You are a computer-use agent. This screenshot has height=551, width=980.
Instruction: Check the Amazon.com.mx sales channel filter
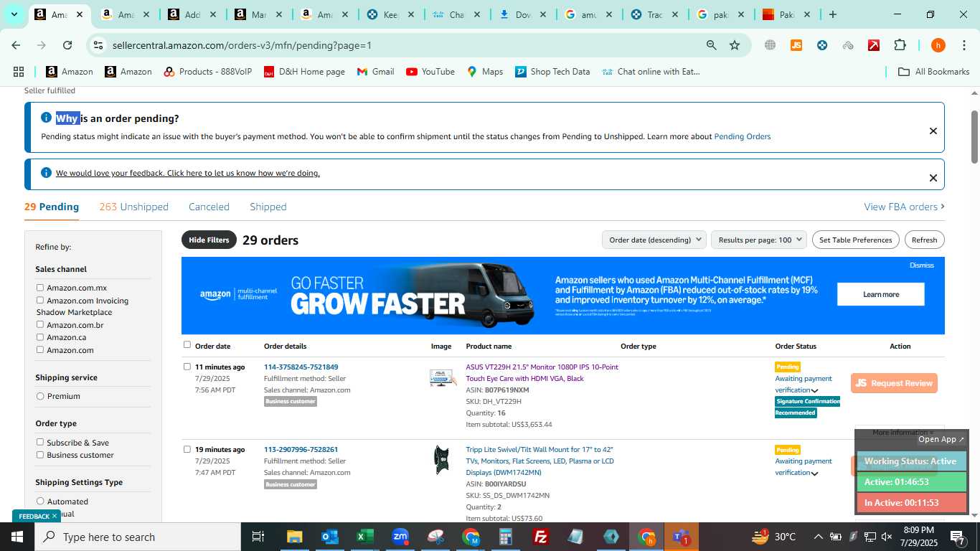40,288
